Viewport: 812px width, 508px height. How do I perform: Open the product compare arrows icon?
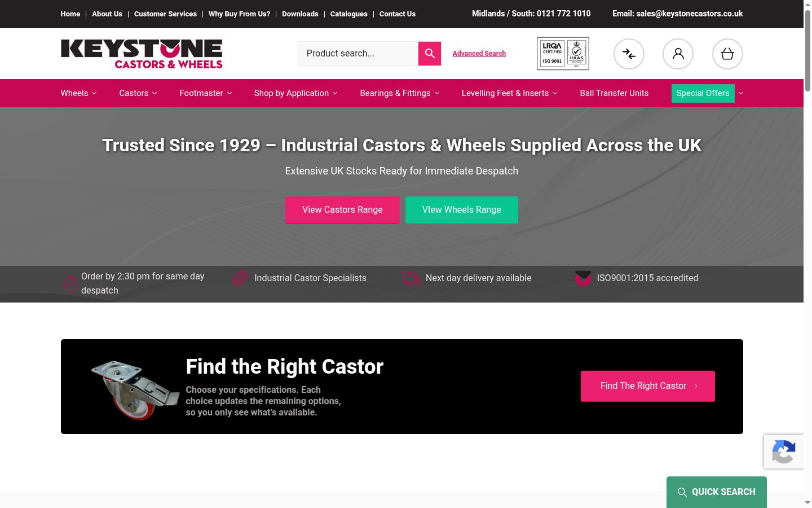pyautogui.click(x=629, y=54)
